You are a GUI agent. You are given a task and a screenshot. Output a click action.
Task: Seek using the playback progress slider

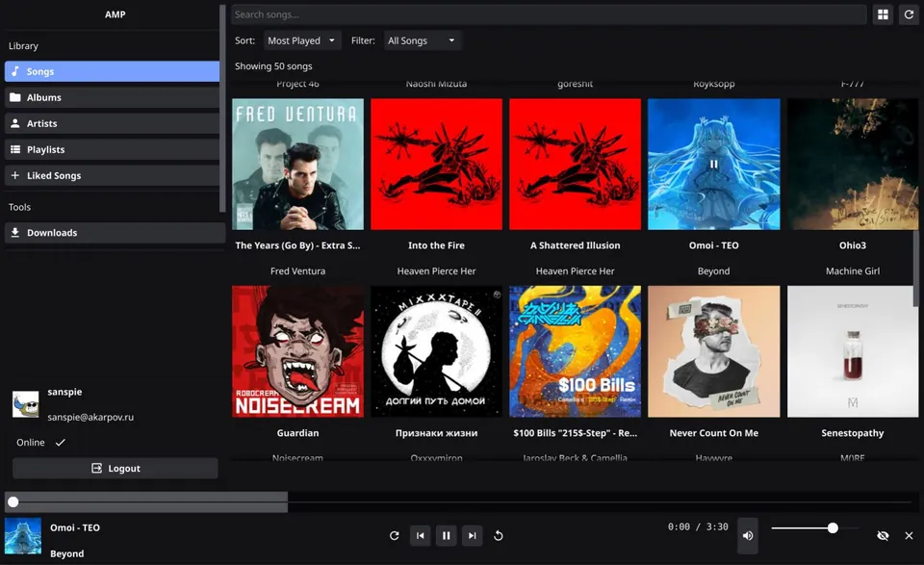click(461, 502)
